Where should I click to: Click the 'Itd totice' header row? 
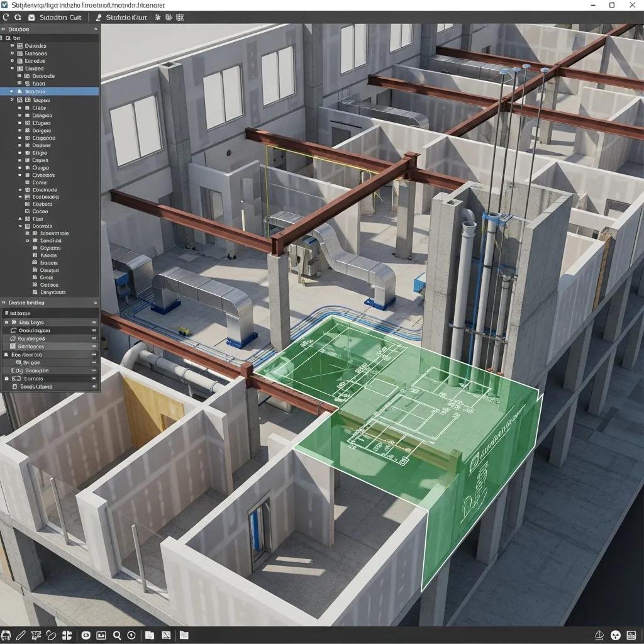coord(50,313)
